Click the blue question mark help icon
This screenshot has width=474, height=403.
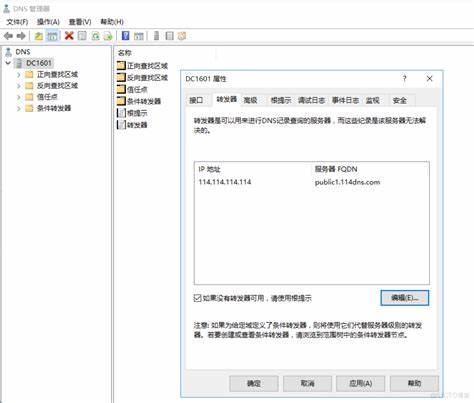coord(125,36)
